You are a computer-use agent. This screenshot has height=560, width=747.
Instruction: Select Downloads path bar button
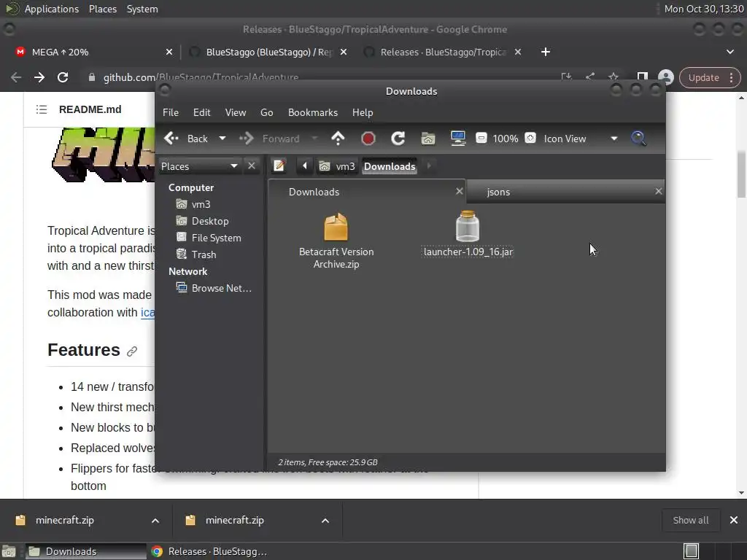[x=390, y=166]
